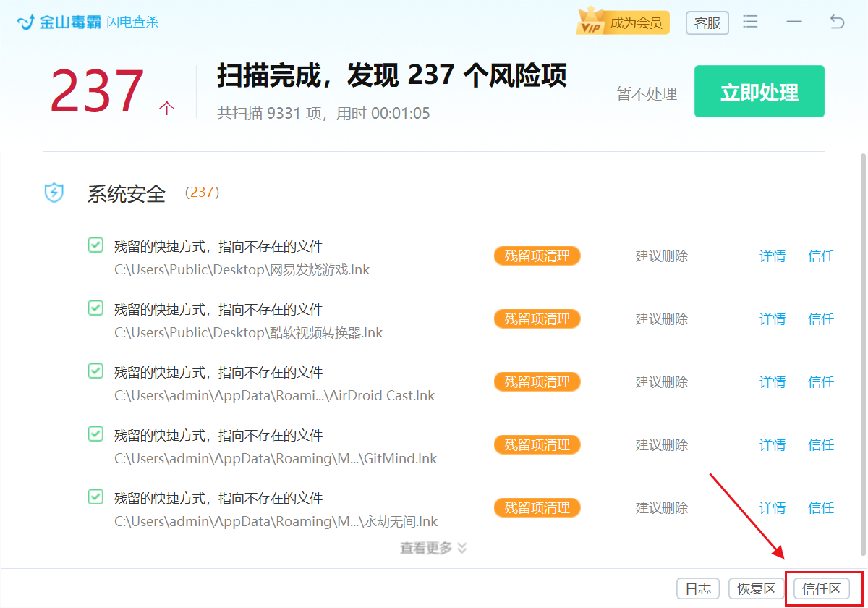Click the VIP 成为会员 badge
The height and width of the screenshot is (608, 868).
(623, 22)
